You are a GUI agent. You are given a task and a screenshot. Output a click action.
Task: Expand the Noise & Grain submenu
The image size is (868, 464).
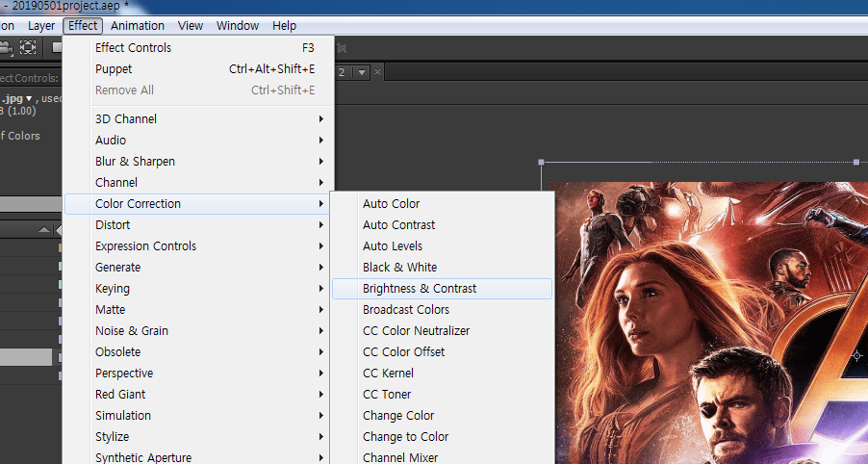point(199,330)
